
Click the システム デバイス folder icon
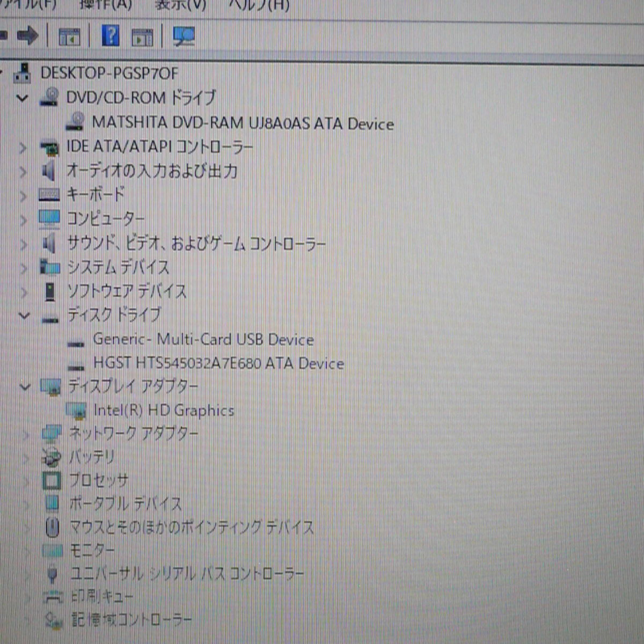[x=50, y=267]
